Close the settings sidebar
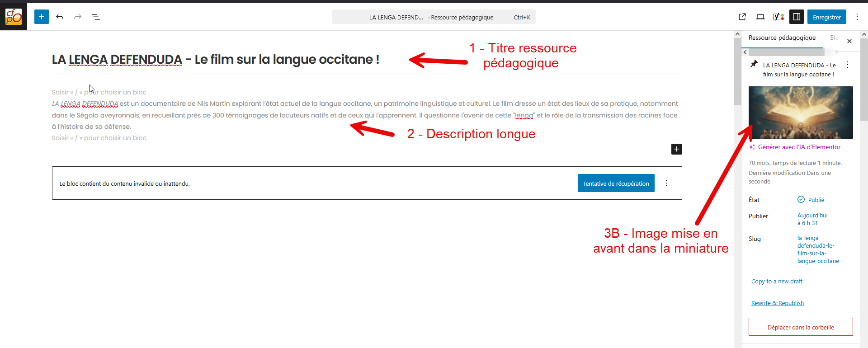This screenshot has width=868, height=348. coord(849,41)
